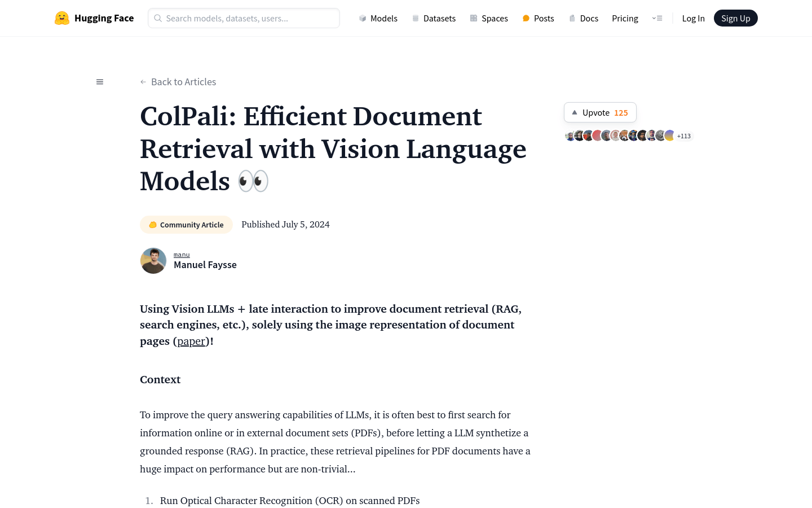This screenshot has height=508, width=812.
Task: Click the Community Article badge
Action: tap(186, 225)
